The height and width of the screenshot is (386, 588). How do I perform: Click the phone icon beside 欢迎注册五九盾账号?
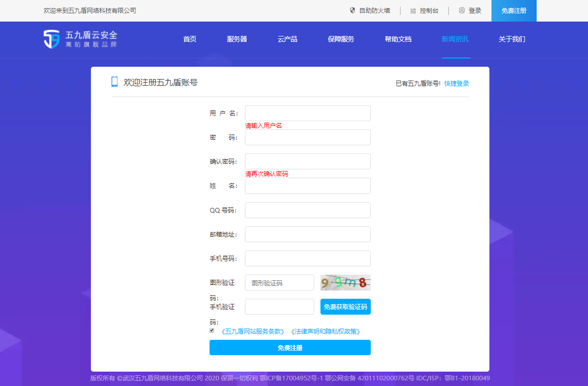(x=114, y=81)
